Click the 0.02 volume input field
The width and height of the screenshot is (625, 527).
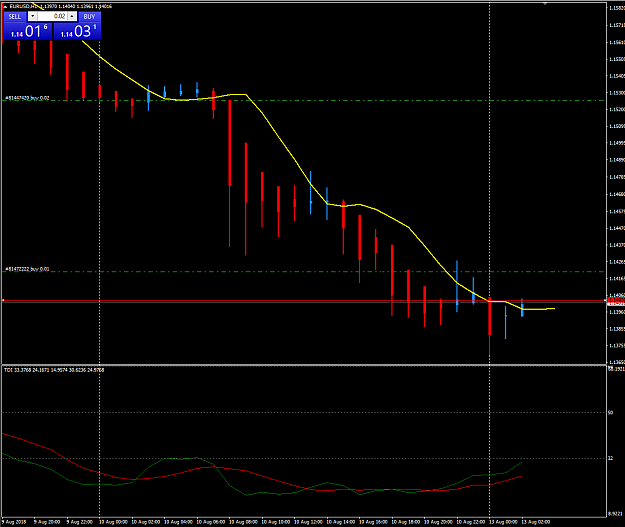[52, 16]
